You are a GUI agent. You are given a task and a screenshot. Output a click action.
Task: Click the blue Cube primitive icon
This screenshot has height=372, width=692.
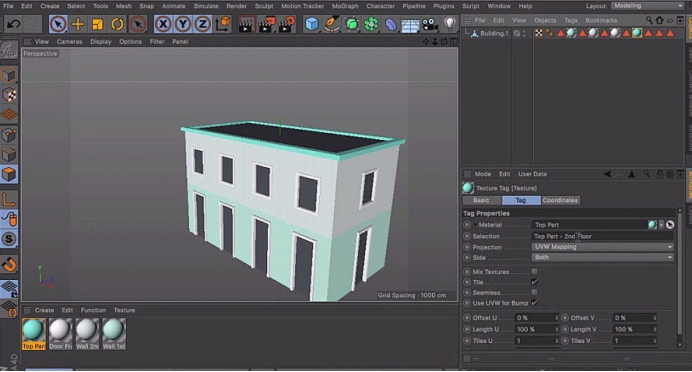[312, 24]
